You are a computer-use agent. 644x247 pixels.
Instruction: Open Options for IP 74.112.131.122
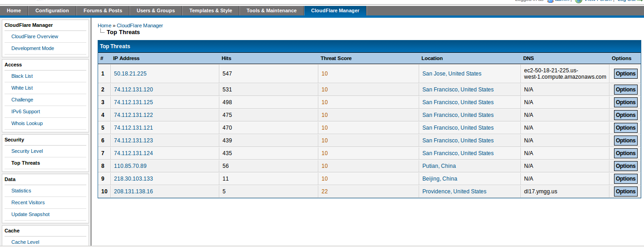pos(626,115)
